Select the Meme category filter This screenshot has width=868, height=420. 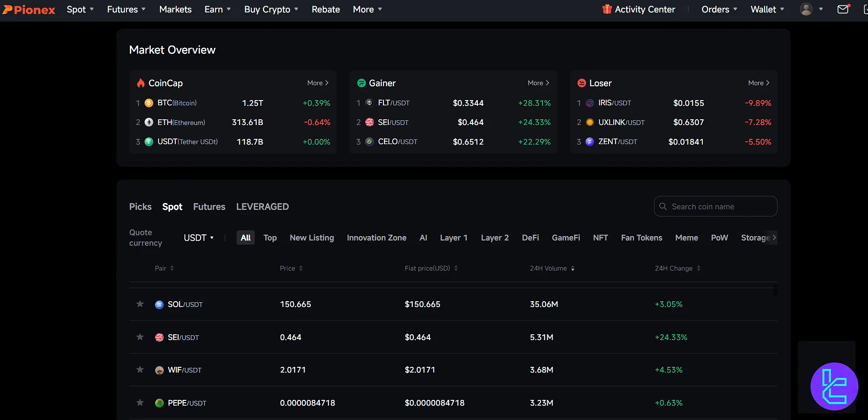pyautogui.click(x=687, y=238)
